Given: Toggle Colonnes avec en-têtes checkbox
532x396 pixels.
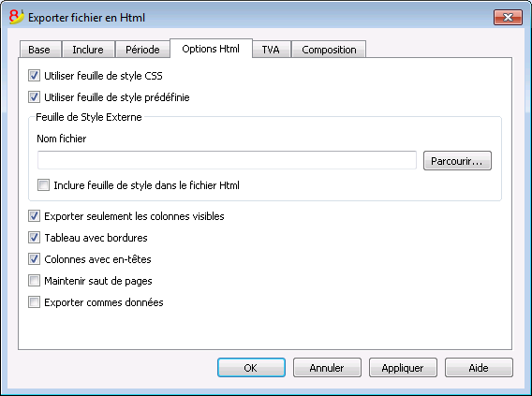Looking at the screenshot, I should [34, 259].
